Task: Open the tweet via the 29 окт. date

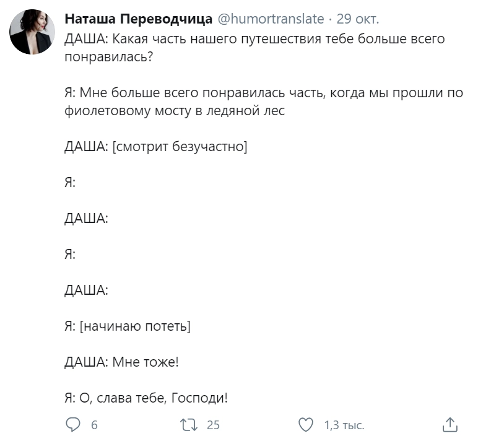Action: [358, 19]
